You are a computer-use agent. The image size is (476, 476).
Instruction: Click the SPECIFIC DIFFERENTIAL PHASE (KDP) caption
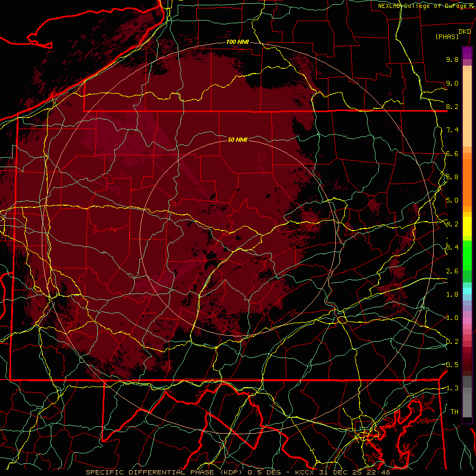(x=166, y=472)
